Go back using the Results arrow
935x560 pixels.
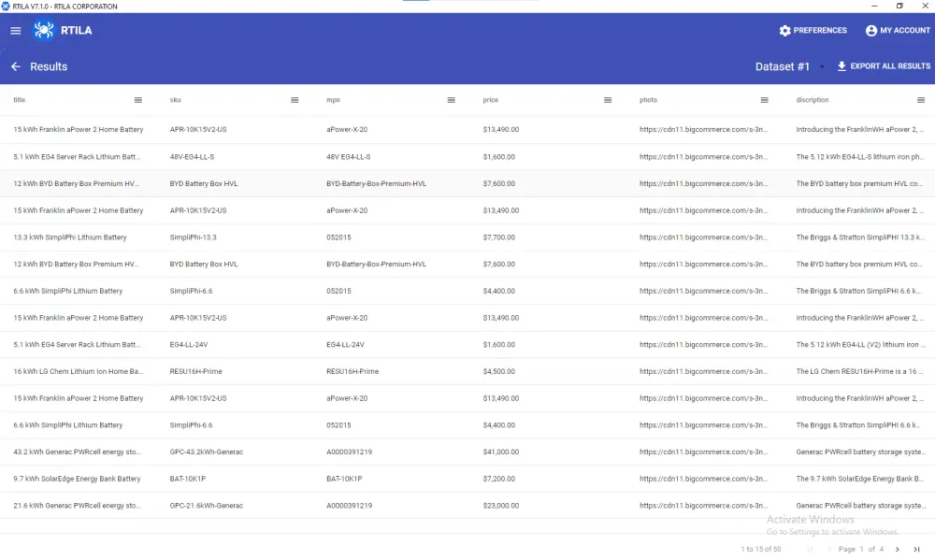point(16,66)
